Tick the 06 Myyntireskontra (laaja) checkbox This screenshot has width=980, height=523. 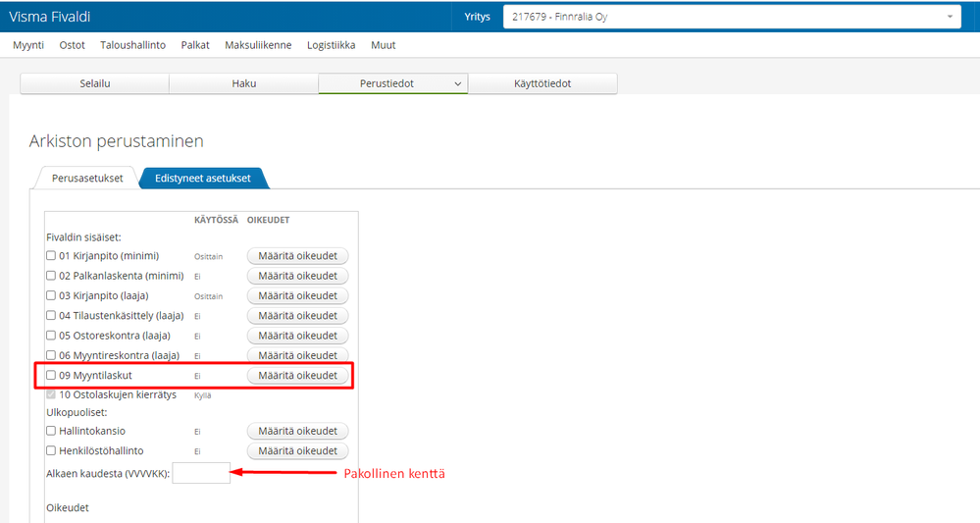coord(51,355)
